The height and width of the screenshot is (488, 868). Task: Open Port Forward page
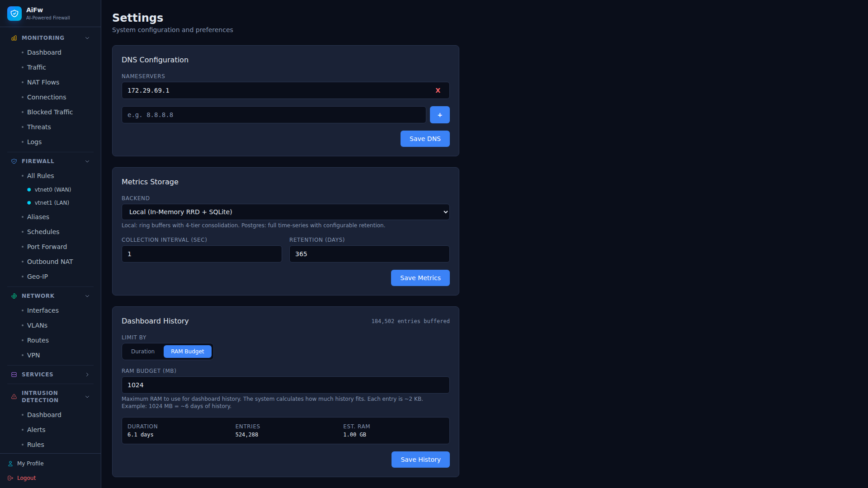(x=47, y=247)
